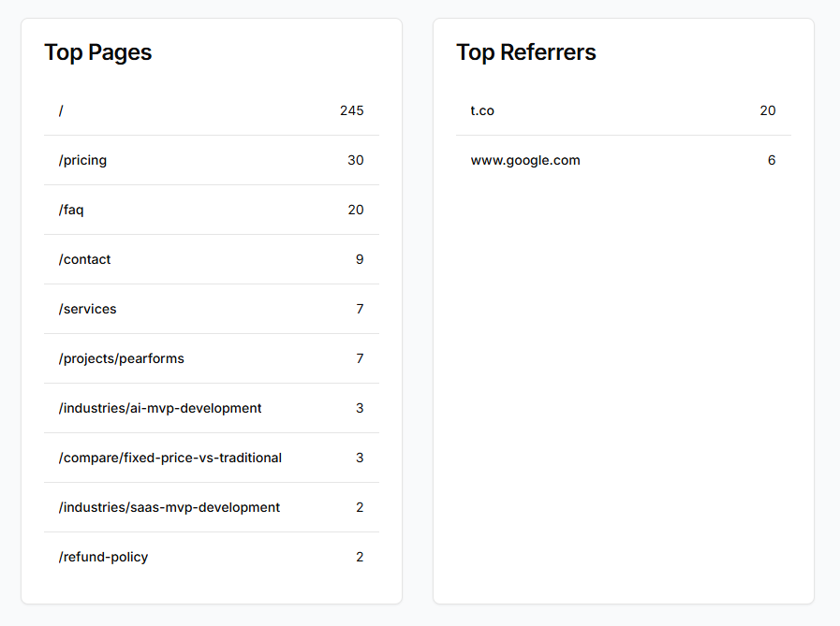Image resolution: width=840 pixels, height=626 pixels.
Task: Open the /contact page link
Action: [84, 259]
